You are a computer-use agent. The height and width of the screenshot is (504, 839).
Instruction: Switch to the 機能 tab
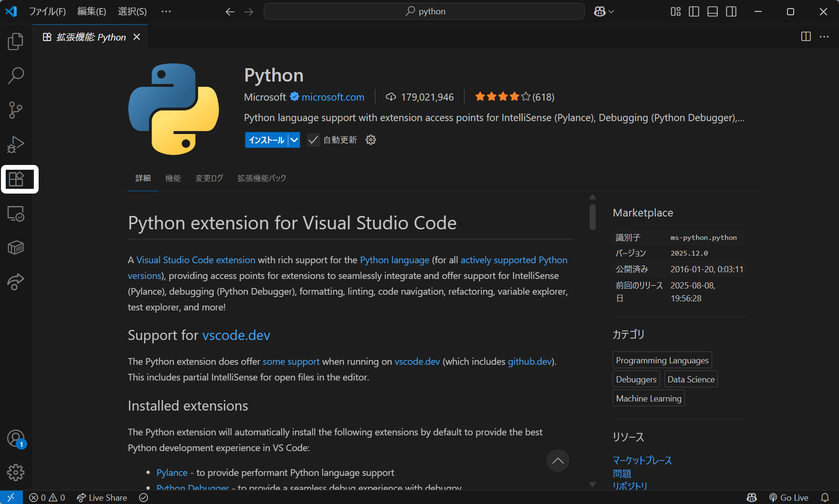coord(173,178)
